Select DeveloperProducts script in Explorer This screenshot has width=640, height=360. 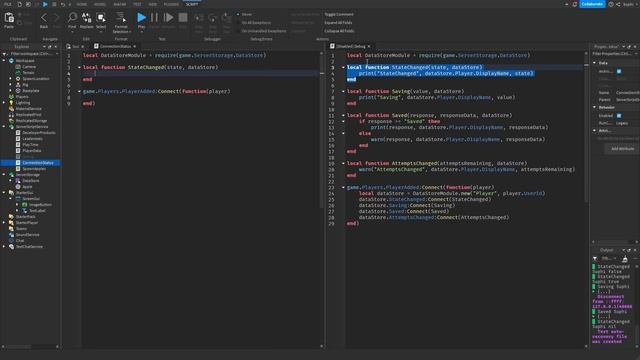point(39,133)
